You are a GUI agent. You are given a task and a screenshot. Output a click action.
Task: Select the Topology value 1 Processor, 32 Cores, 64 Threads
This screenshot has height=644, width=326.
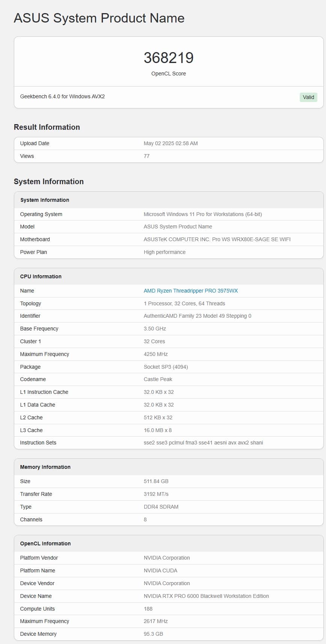tap(184, 303)
